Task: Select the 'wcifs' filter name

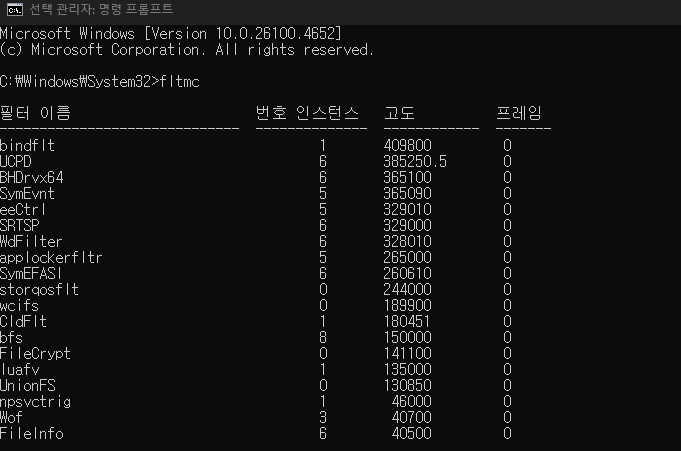Action: [x=20, y=305]
